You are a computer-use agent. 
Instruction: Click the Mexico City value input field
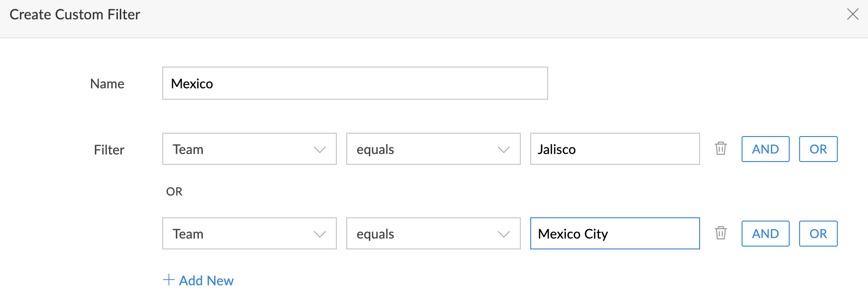614,233
